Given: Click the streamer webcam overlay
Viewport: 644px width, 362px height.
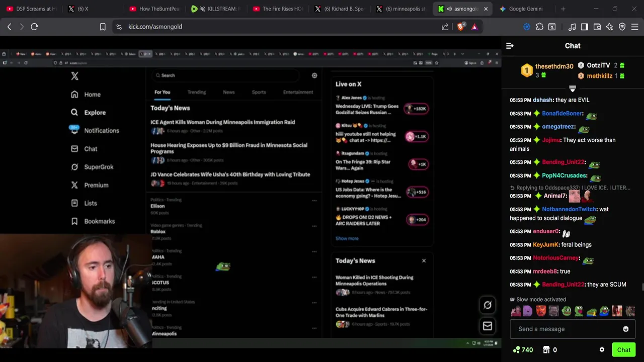Looking at the screenshot, I should click(x=75, y=291).
